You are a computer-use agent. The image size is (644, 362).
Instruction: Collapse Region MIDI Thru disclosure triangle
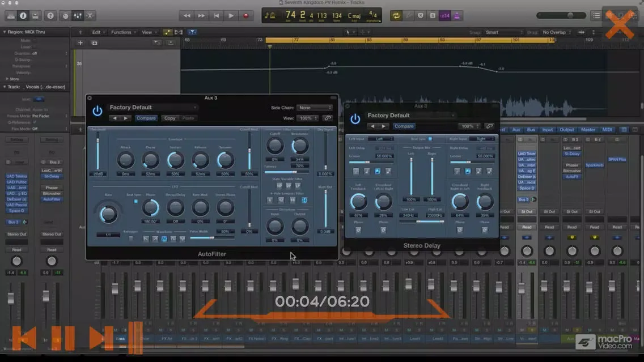(x=5, y=32)
